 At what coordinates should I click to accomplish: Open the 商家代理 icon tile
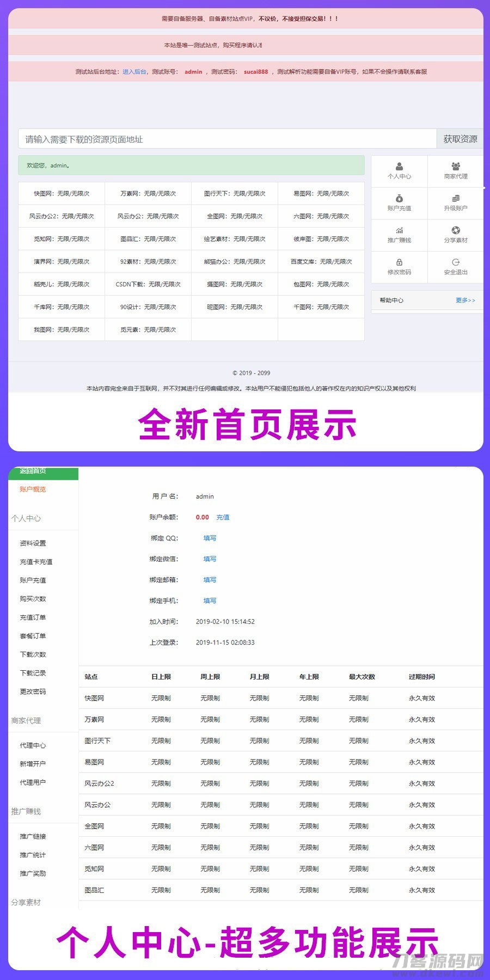[x=455, y=171]
